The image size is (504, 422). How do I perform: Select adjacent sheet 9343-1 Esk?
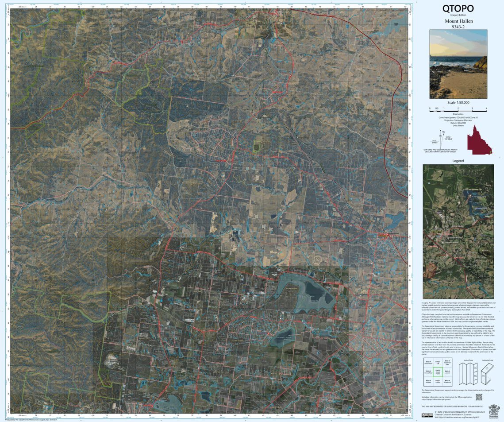(x=437, y=362)
